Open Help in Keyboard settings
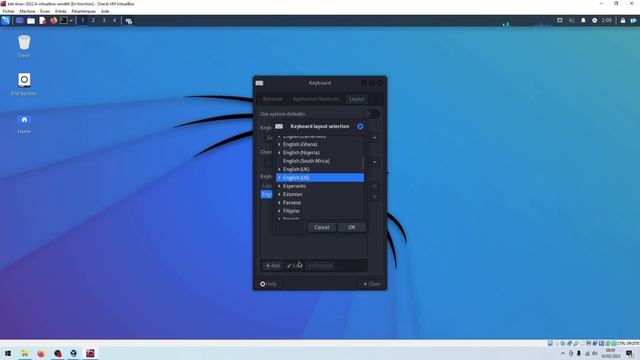 (268, 284)
